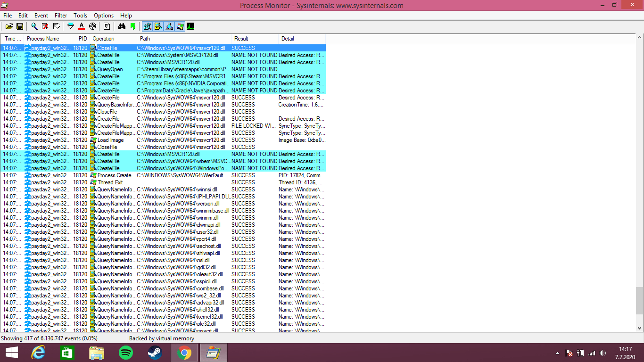Click the scrollbar down arrow
644x362 pixels.
tap(640, 328)
